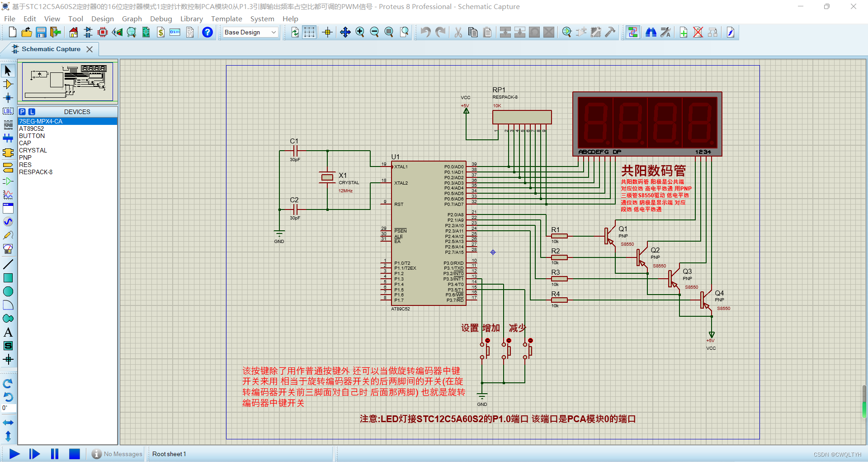
Task: Select PNP in the device list
Action: (67, 157)
